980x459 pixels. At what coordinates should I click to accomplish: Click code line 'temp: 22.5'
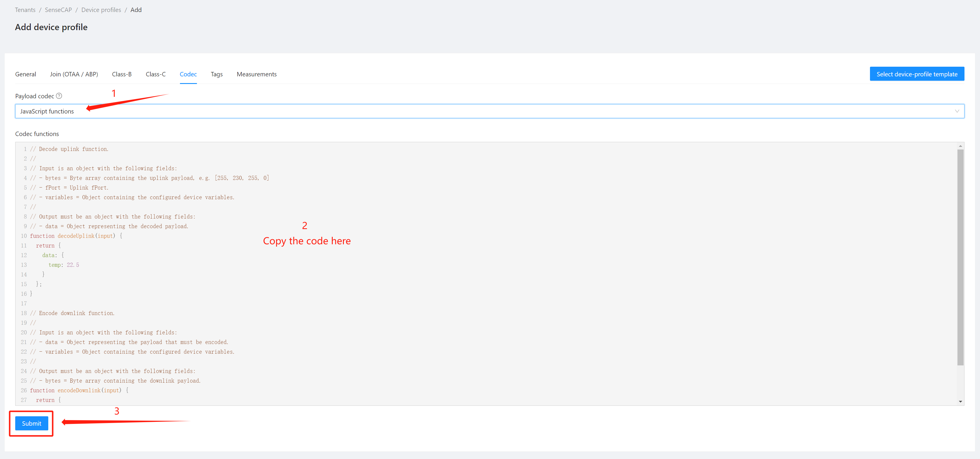click(63, 265)
